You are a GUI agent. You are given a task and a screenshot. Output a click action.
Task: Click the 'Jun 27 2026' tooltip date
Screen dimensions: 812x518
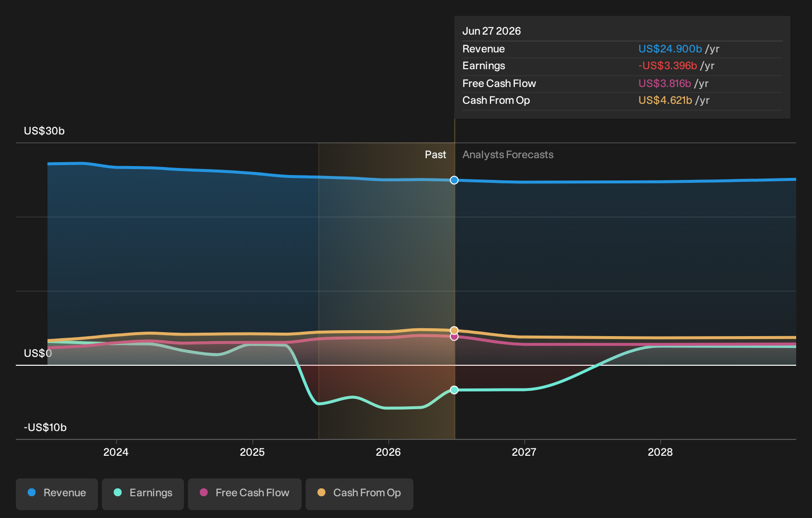click(492, 31)
